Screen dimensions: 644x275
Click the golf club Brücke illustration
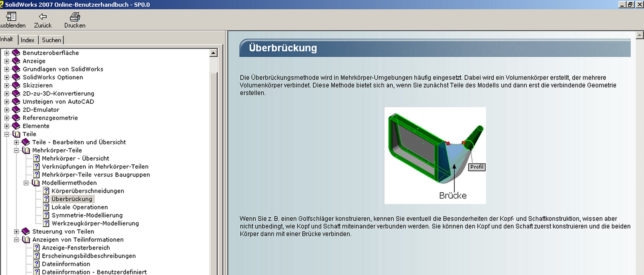tap(435, 155)
